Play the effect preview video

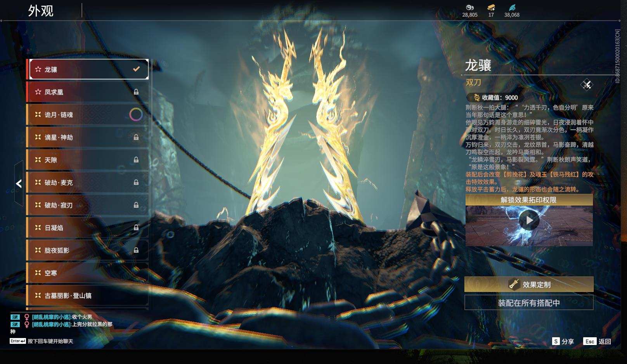(529, 220)
